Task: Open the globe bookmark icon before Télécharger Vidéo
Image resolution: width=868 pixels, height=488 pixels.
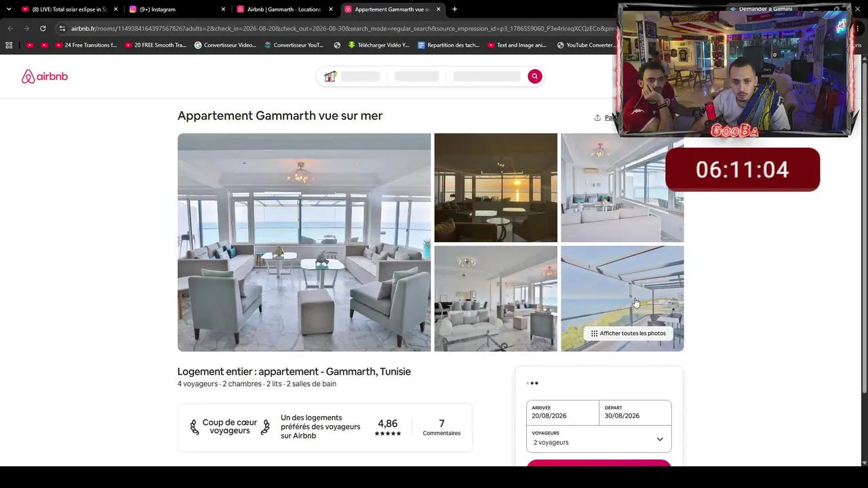Action: pyautogui.click(x=337, y=45)
